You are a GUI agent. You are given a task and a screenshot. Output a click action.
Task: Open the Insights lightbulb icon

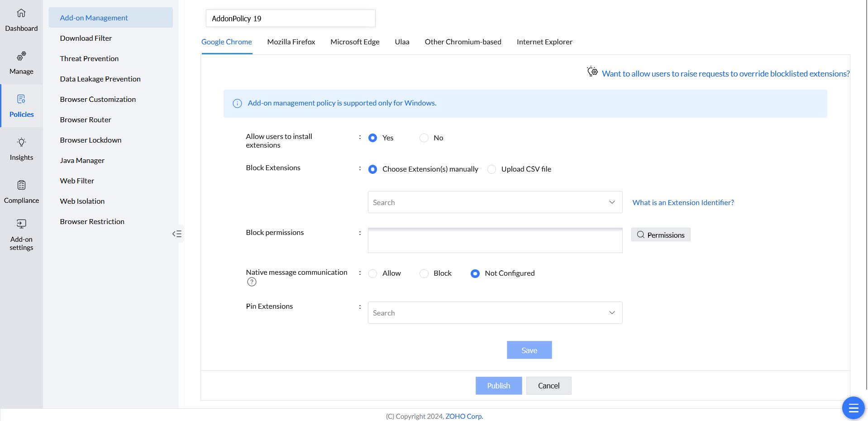tap(21, 142)
